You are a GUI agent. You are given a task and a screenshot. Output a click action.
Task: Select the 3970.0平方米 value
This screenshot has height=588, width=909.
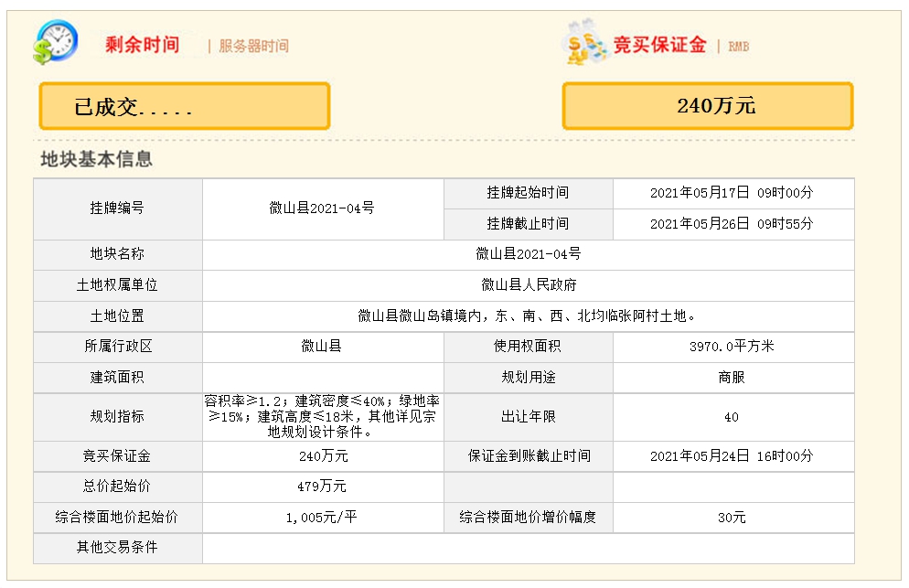[733, 347]
